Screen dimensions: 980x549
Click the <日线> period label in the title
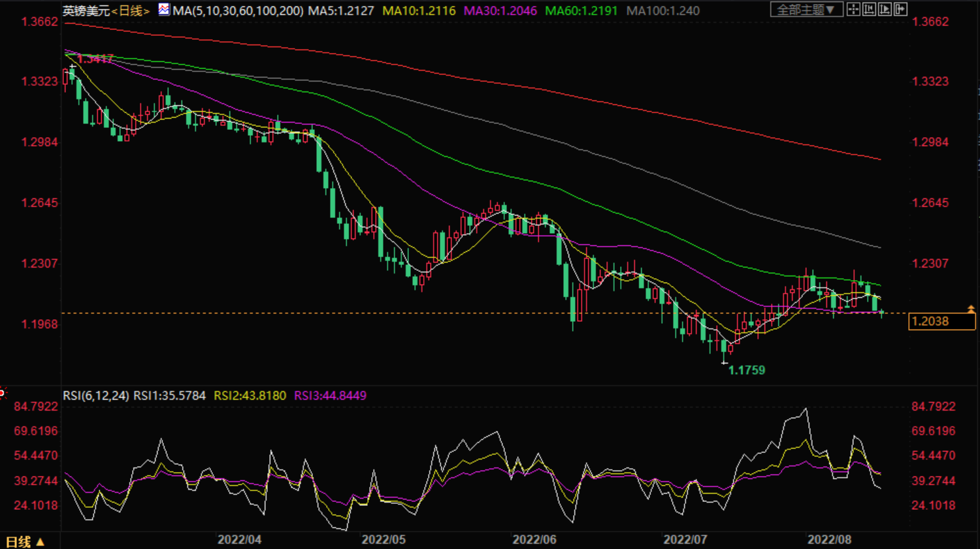click(x=130, y=10)
